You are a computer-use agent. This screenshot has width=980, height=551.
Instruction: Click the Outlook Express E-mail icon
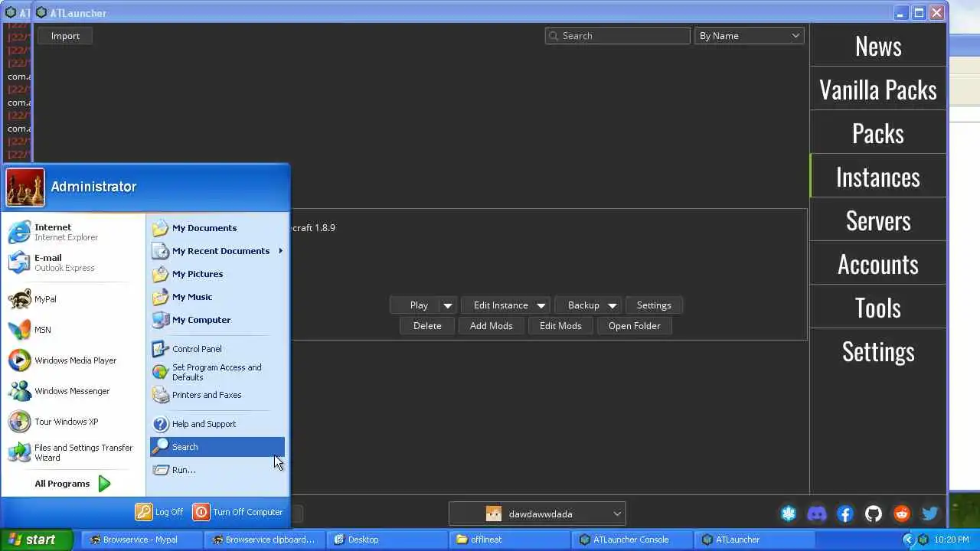click(x=19, y=262)
